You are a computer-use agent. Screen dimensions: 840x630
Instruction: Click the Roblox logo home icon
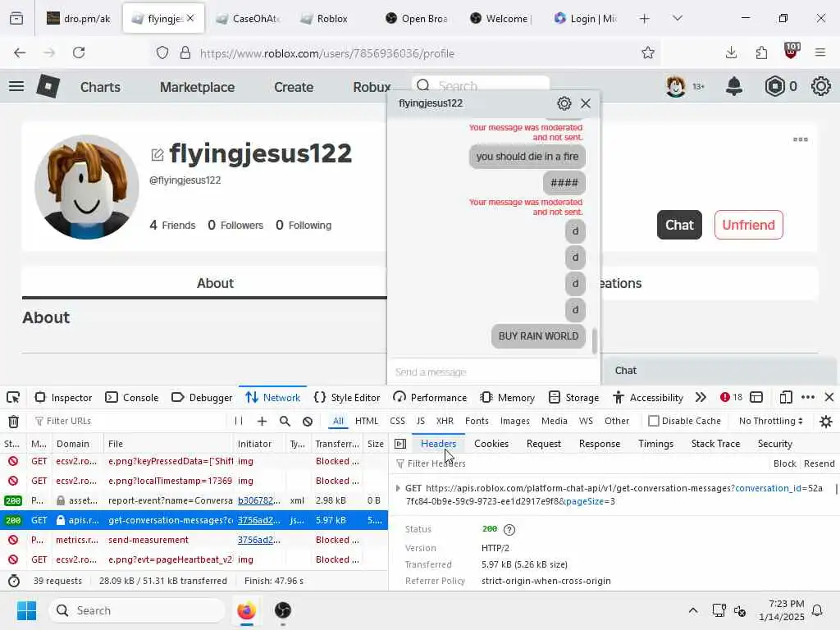pyautogui.click(x=48, y=86)
